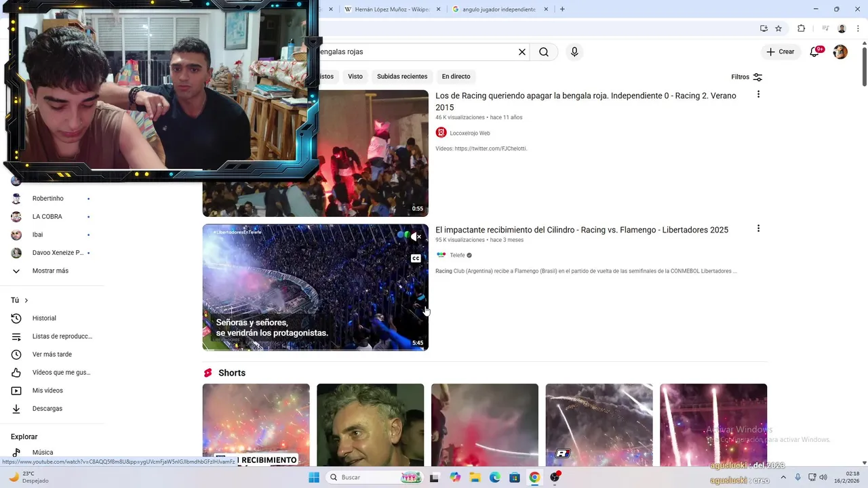Select En directo filter chip
The width and height of the screenshot is (868, 488).
(456, 77)
